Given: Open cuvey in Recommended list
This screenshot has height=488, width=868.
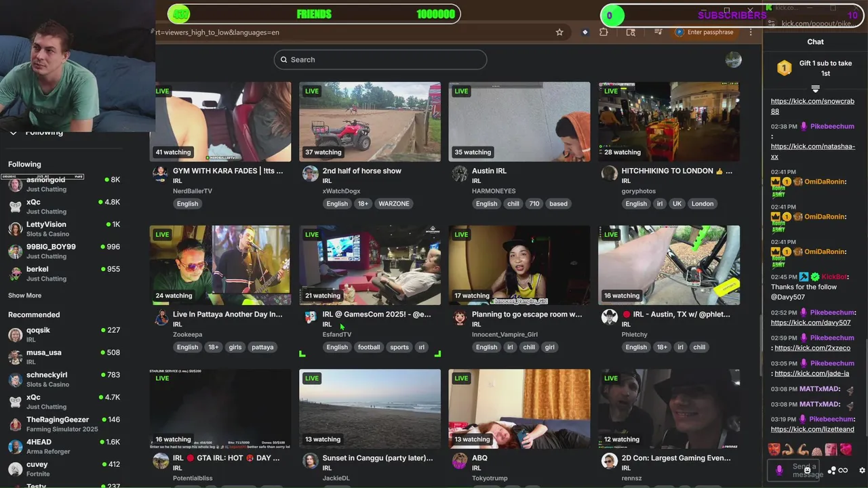Looking at the screenshot, I should 64,468.
